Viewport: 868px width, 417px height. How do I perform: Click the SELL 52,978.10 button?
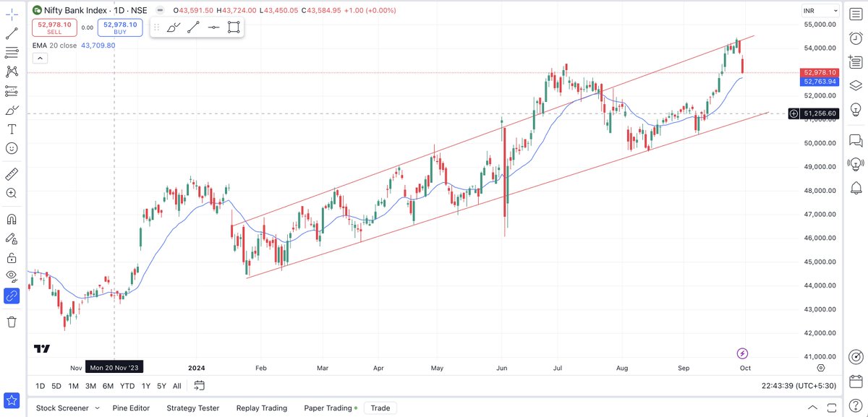pyautogui.click(x=54, y=27)
